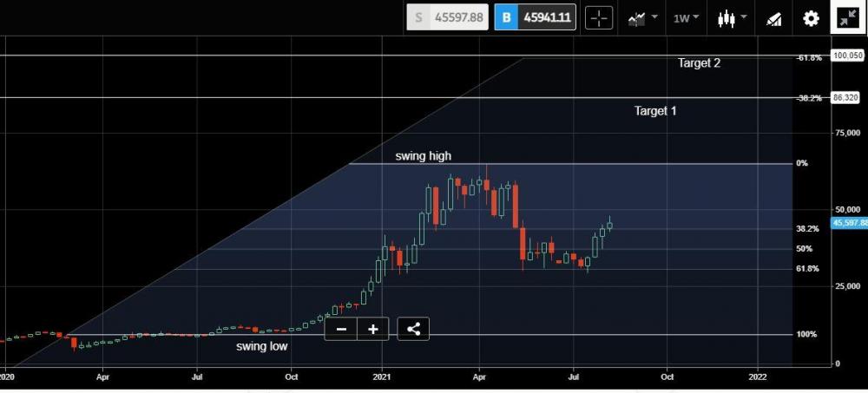The height and width of the screenshot is (393, 868).
Task: Zoom in with the plus button
Action: pos(373,329)
